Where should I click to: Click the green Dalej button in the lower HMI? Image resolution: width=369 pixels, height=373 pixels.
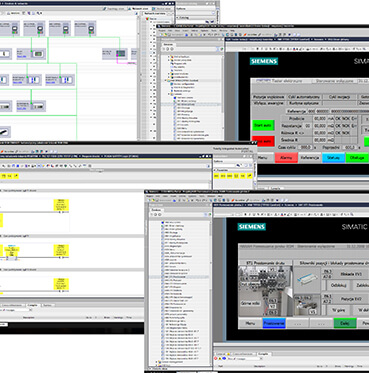pos(345,323)
